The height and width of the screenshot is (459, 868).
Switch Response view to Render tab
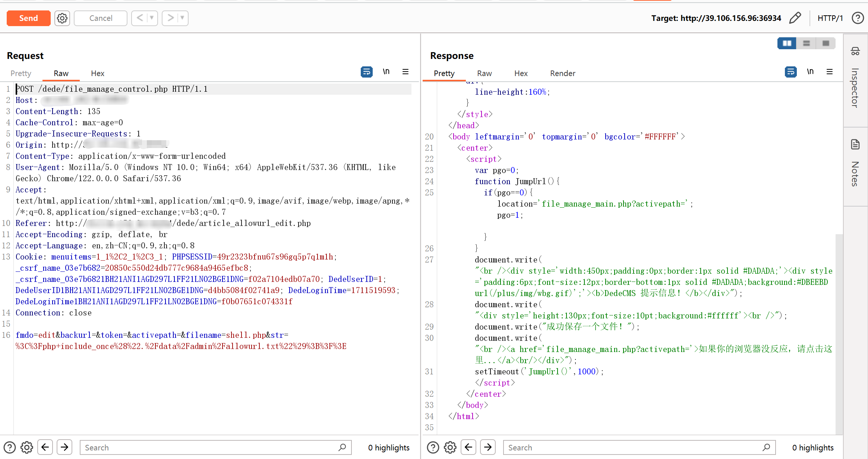click(x=562, y=73)
